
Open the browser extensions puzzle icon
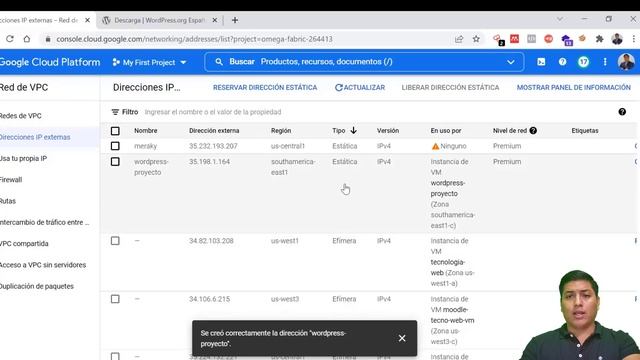[x=599, y=39]
